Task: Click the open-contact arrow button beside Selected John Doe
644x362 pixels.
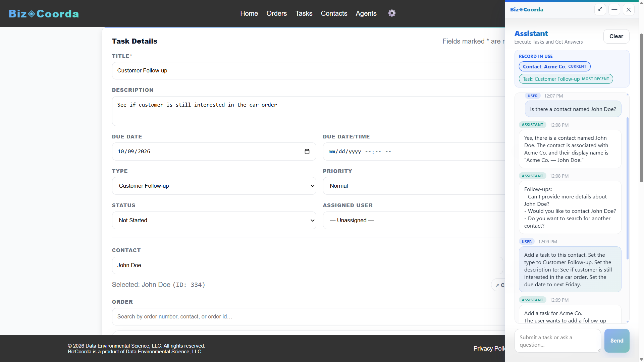Action: point(498,285)
